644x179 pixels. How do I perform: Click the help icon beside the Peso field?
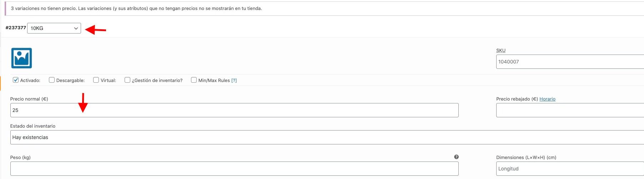click(456, 157)
